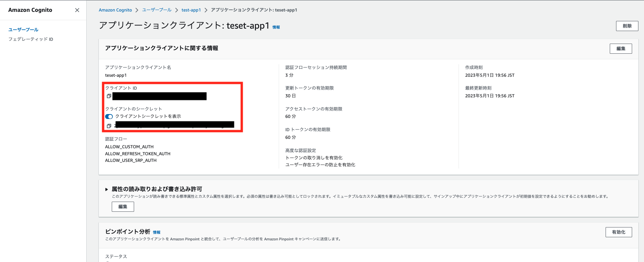
Task: Open 情報 link next to page title
Action: tap(276, 27)
